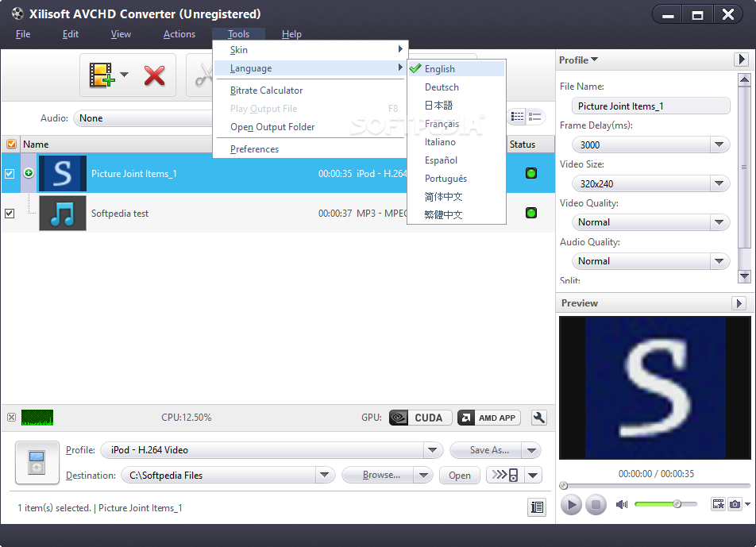Image resolution: width=756 pixels, height=547 pixels.
Task: Uncheck the Softpedia test checkbox
Action: pyautogui.click(x=10, y=213)
